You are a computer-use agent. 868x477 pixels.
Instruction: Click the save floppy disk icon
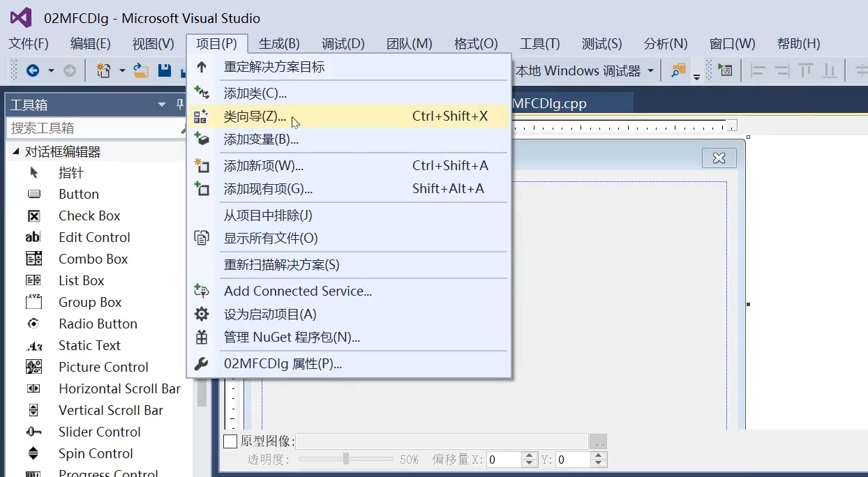(x=165, y=70)
